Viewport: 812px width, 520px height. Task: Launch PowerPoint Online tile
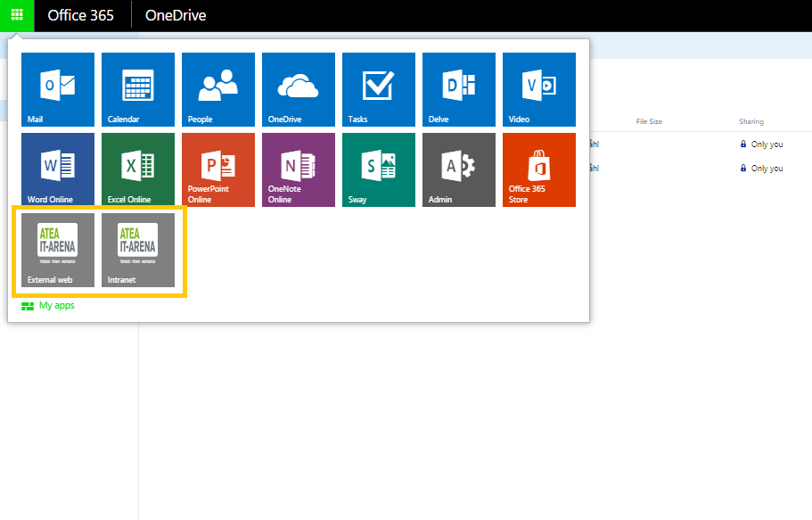218,169
